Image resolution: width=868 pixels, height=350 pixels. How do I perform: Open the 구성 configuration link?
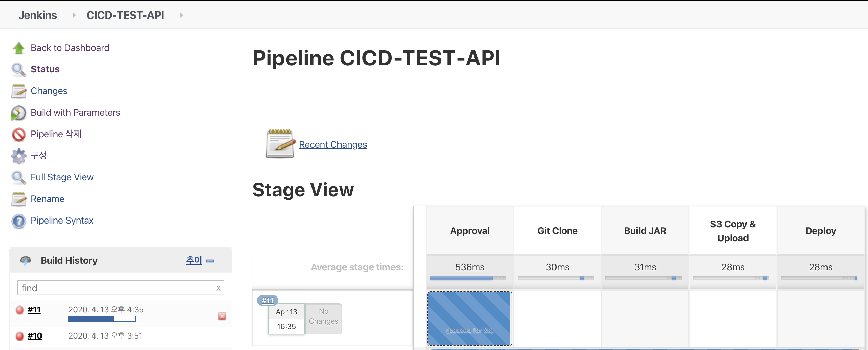tap(39, 155)
